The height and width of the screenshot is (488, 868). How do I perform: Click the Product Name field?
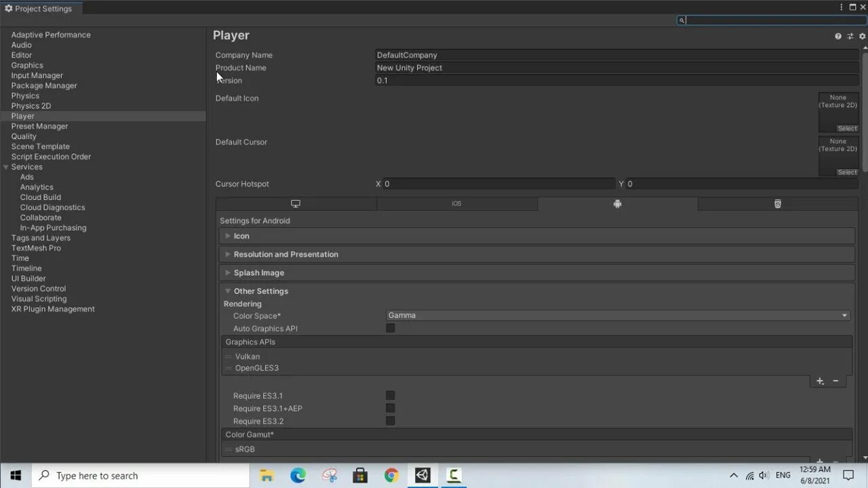(x=617, y=68)
